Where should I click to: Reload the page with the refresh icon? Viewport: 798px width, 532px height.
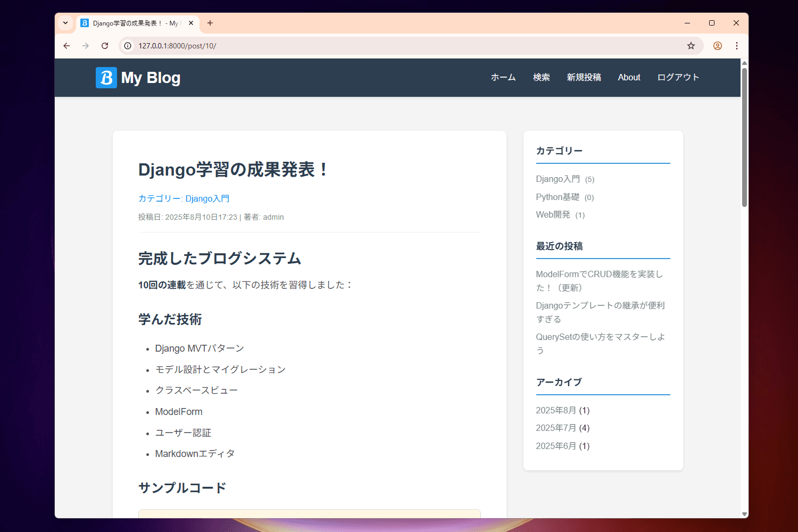(x=105, y=46)
